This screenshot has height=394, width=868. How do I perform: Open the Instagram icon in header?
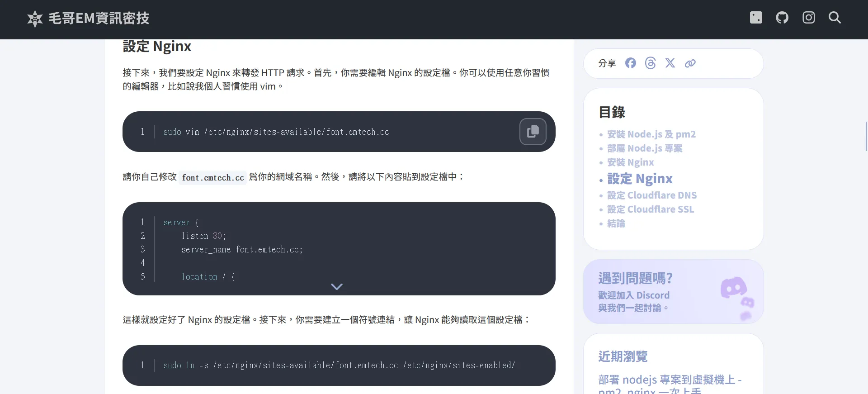[x=809, y=18]
